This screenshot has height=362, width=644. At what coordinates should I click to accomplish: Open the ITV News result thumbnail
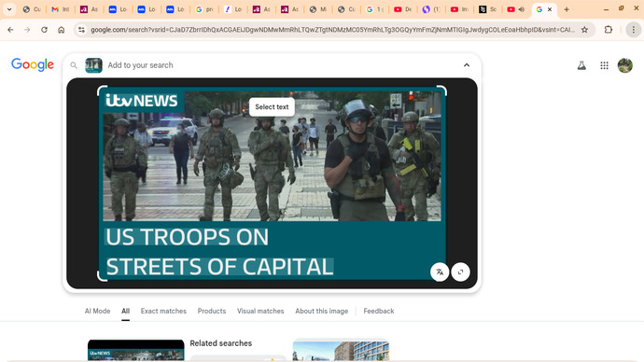pos(136,350)
